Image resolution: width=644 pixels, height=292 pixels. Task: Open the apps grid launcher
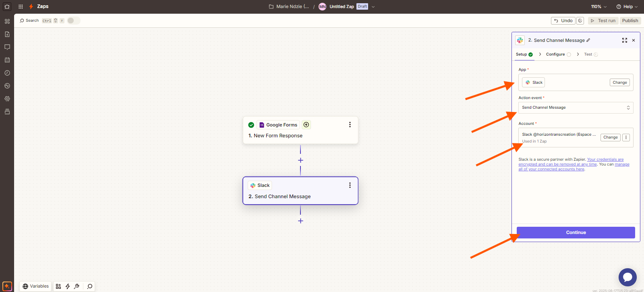(x=21, y=6)
